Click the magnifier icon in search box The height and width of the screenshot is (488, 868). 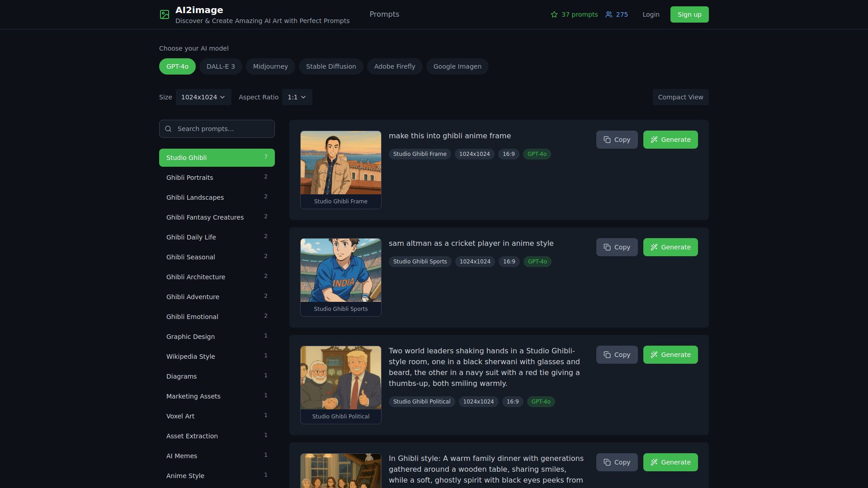168,129
